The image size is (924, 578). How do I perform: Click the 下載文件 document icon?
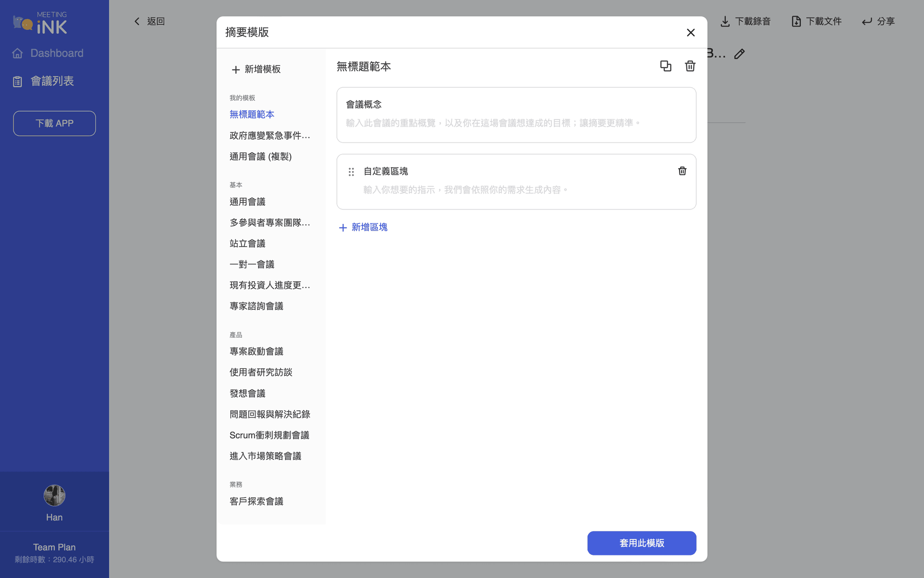pos(795,21)
